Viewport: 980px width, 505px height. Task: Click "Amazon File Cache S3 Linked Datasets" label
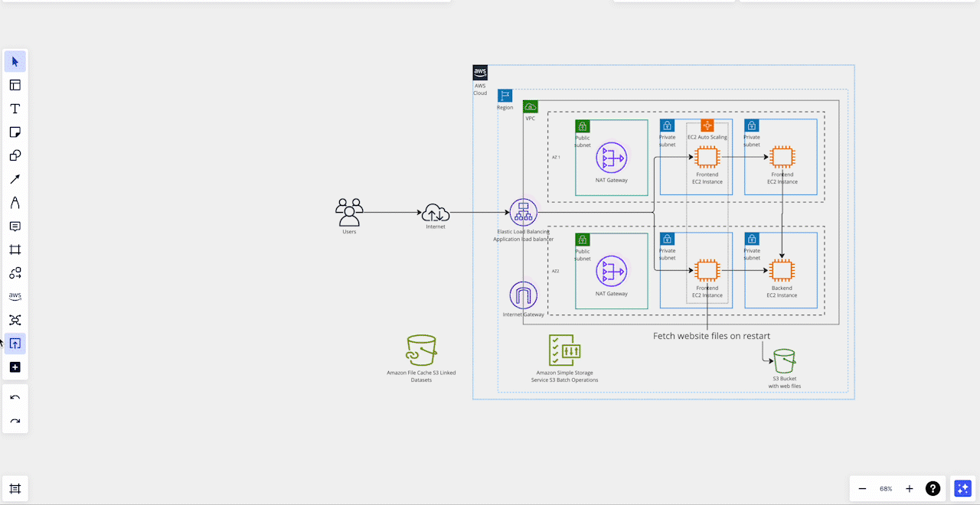point(421,376)
